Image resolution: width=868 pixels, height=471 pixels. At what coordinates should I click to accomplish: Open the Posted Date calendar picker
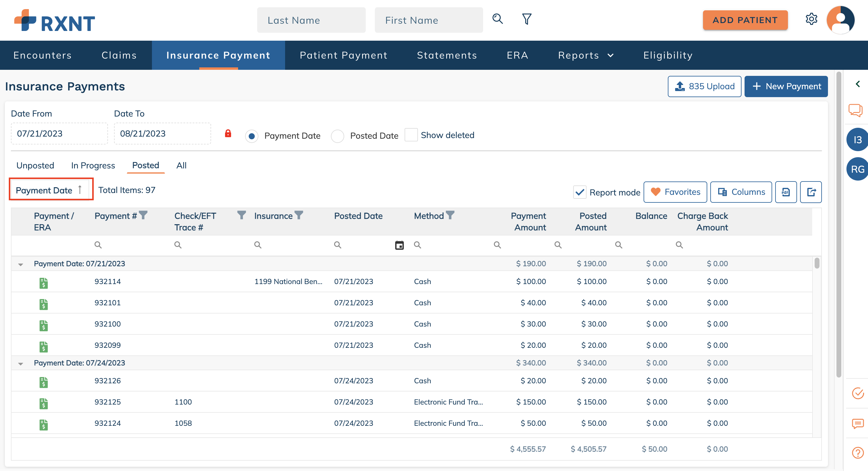(x=399, y=245)
